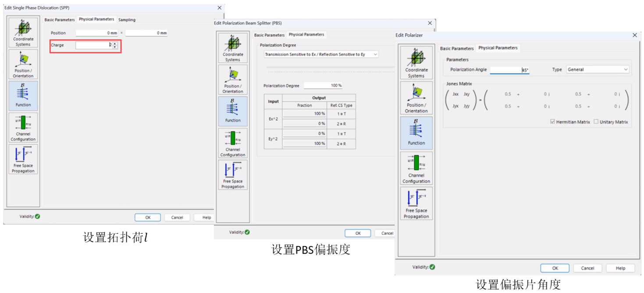Viewport: 644px width, 293px height.
Task: Select Channel Configuration in the SPP dialog
Action: pyautogui.click(x=23, y=127)
